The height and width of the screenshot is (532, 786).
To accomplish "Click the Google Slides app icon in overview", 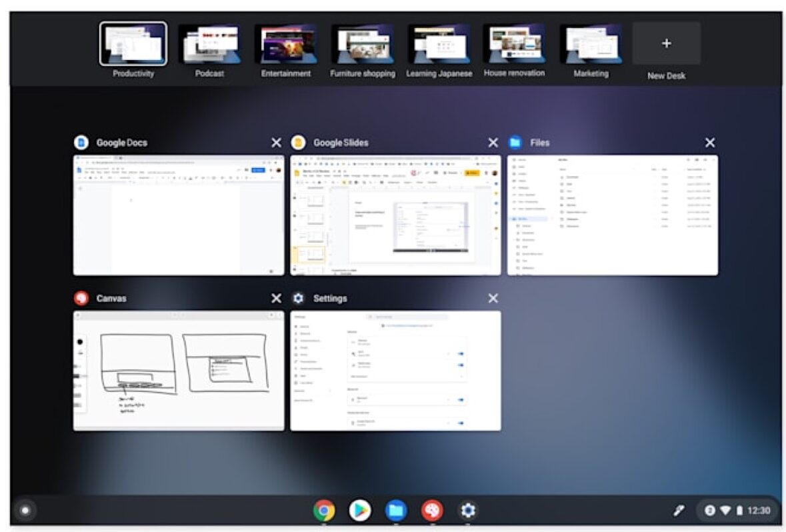I will 298,143.
